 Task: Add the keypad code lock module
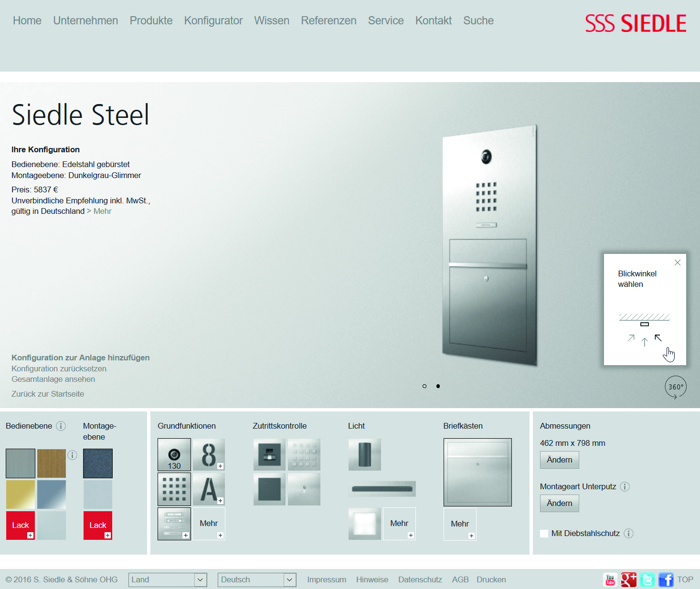click(304, 455)
